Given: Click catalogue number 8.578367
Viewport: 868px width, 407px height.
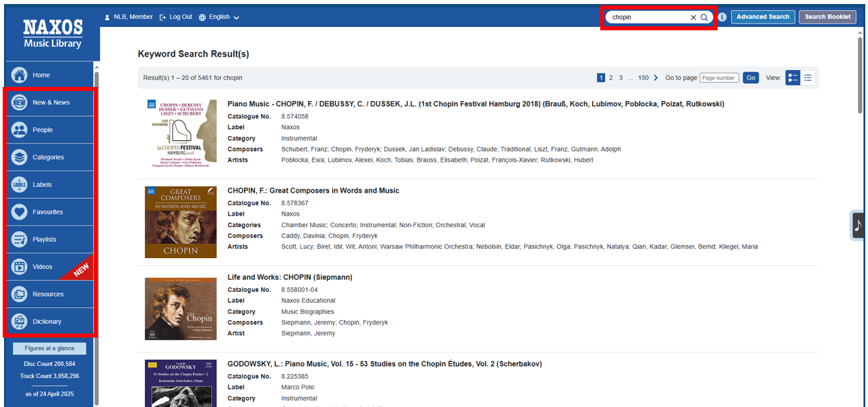Looking at the screenshot, I should (x=295, y=203).
